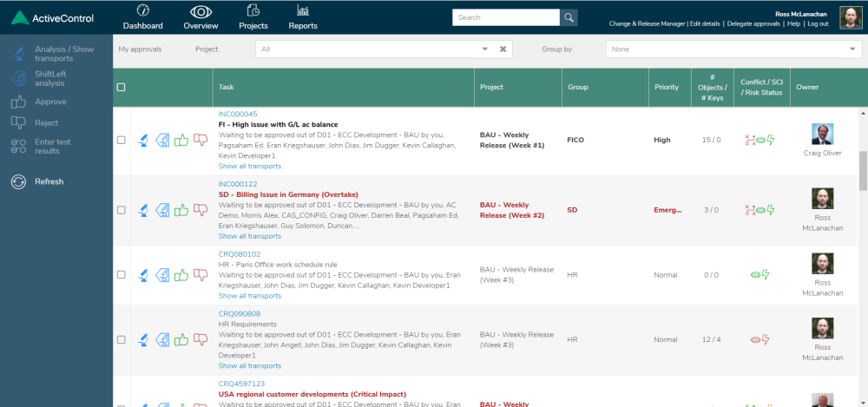The image size is (868, 407).
Task: Click the microscope analysis icon for CRQ080102
Action: coord(143,274)
